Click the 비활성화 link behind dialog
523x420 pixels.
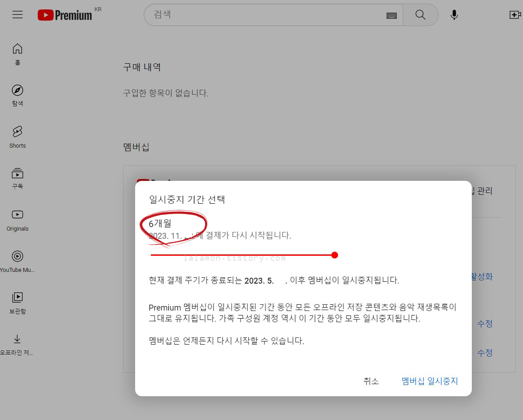pyautogui.click(x=482, y=276)
